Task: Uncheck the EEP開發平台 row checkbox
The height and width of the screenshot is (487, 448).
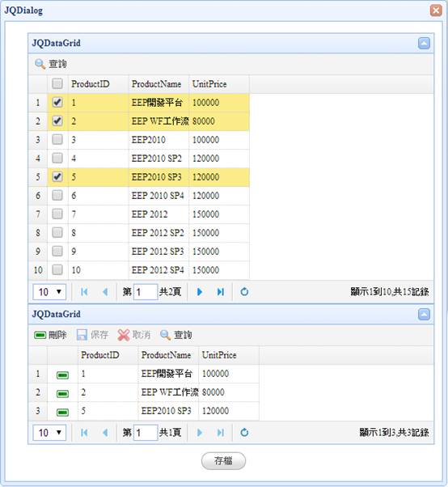Action: [x=57, y=102]
